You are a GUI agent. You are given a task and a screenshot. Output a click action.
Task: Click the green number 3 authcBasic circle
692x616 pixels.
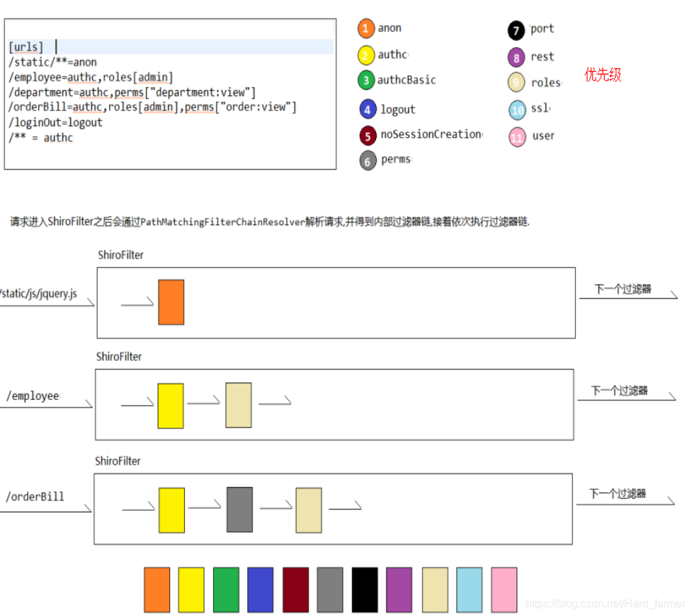[x=366, y=80]
